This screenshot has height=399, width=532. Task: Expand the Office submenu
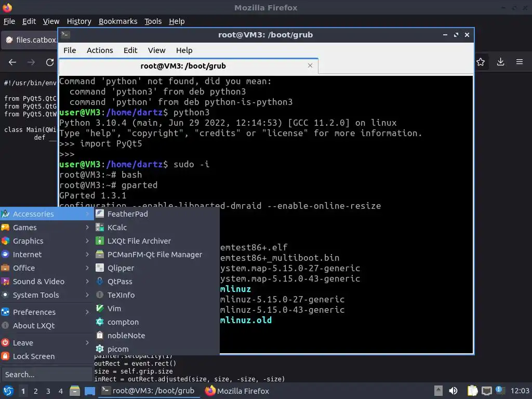coord(46,268)
